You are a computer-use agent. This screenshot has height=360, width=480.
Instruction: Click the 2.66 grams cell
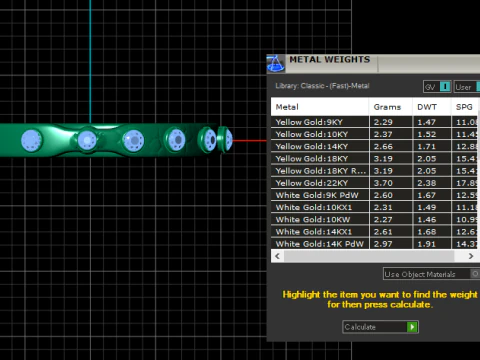point(391,146)
